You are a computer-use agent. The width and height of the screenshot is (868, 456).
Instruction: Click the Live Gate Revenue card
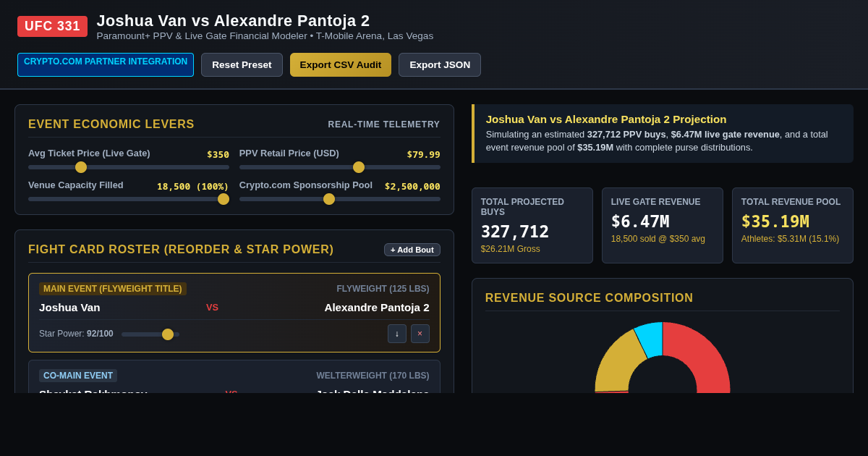point(663,225)
